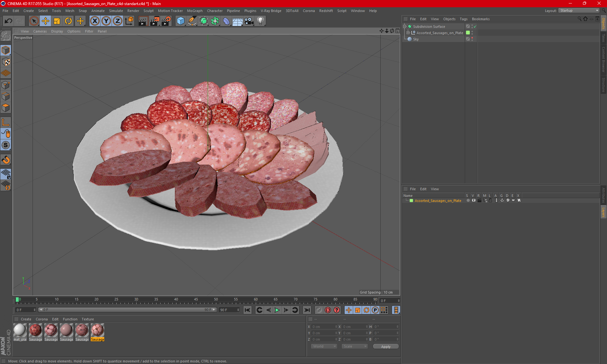Click green layer swatch of Assorted_Sausages_on_Plate
607x364 pixels.
pos(468,33)
